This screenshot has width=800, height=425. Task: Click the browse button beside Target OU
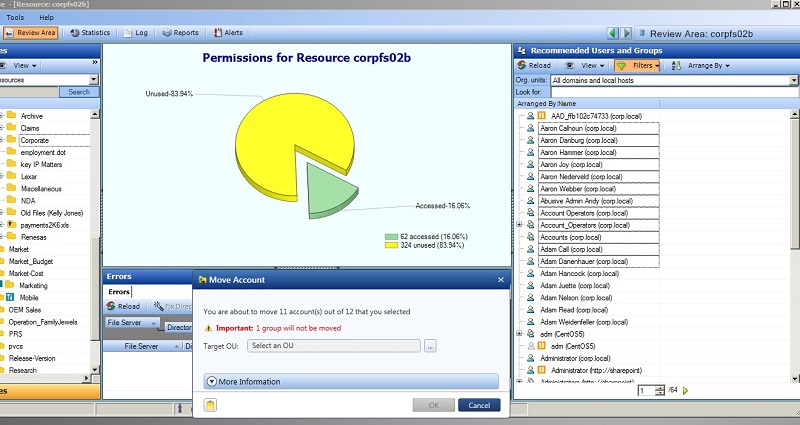[430, 346]
